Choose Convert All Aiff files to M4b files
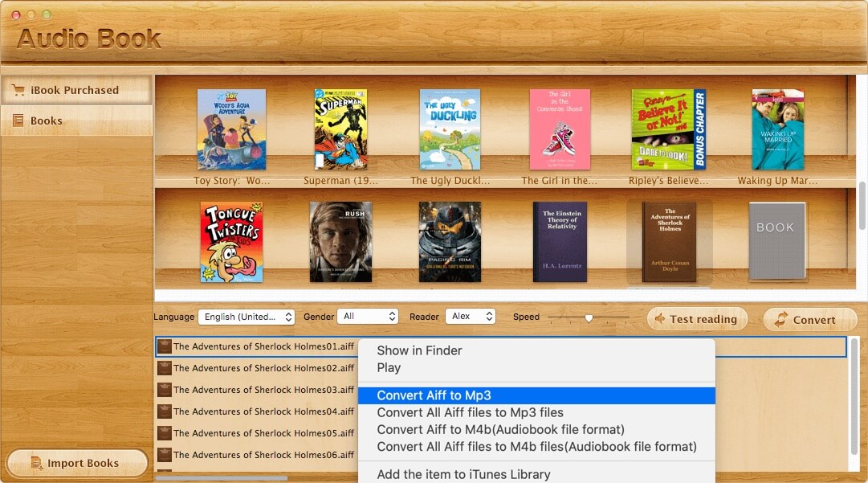The height and width of the screenshot is (483, 868). 536,447
